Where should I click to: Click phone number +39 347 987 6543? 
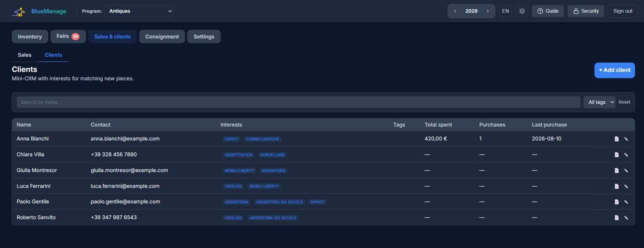tap(114, 217)
